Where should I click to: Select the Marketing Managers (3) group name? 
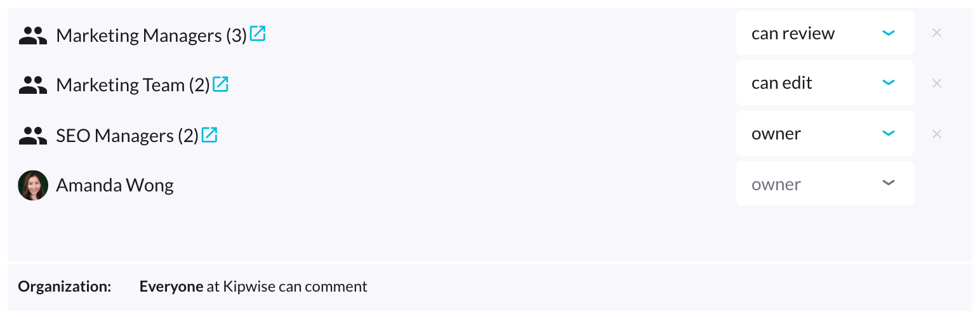(x=151, y=36)
